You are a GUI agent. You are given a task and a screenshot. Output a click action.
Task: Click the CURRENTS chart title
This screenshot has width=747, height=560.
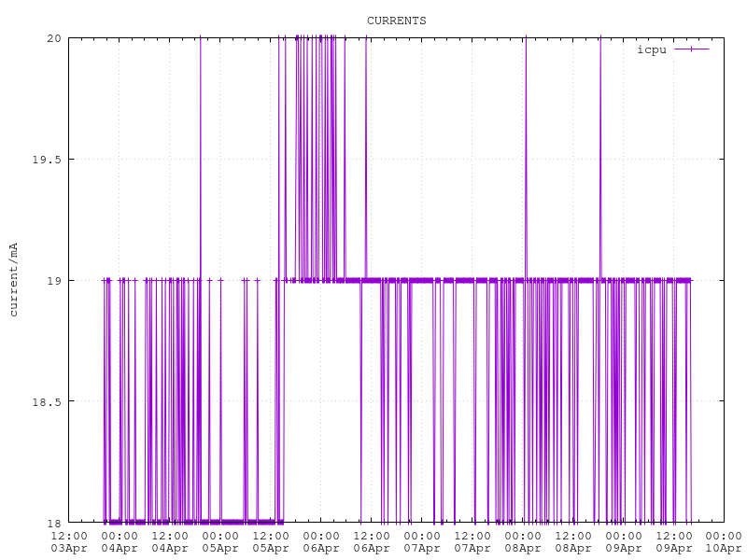pos(396,21)
